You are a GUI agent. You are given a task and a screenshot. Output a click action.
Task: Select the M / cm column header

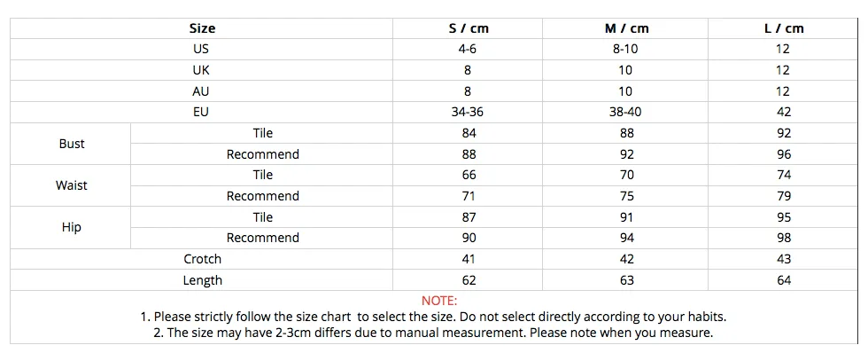click(x=626, y=28)
